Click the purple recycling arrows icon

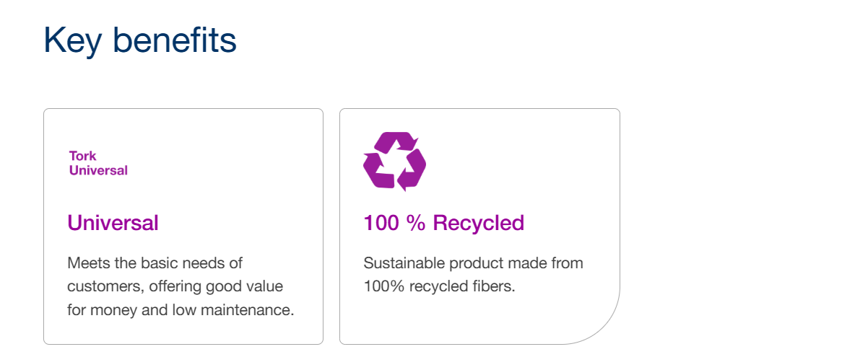click(x=394, y=162)
